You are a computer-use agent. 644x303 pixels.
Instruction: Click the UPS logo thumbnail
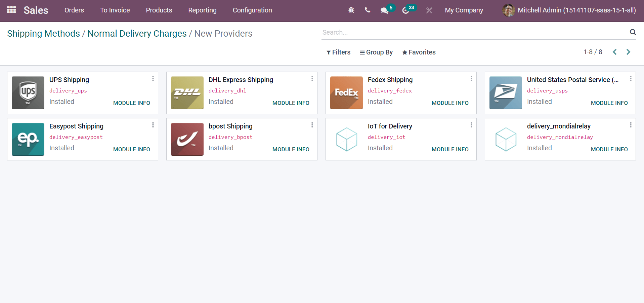(x=28, y=93)
